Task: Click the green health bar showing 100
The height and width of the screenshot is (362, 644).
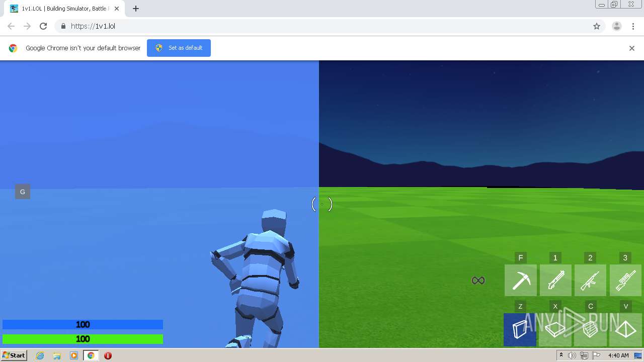Action: 83,339
